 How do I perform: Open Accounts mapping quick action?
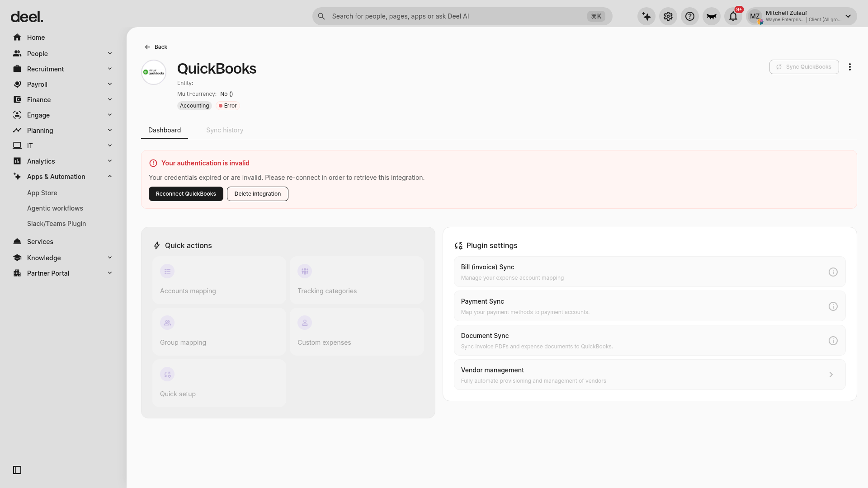(219, 280)
